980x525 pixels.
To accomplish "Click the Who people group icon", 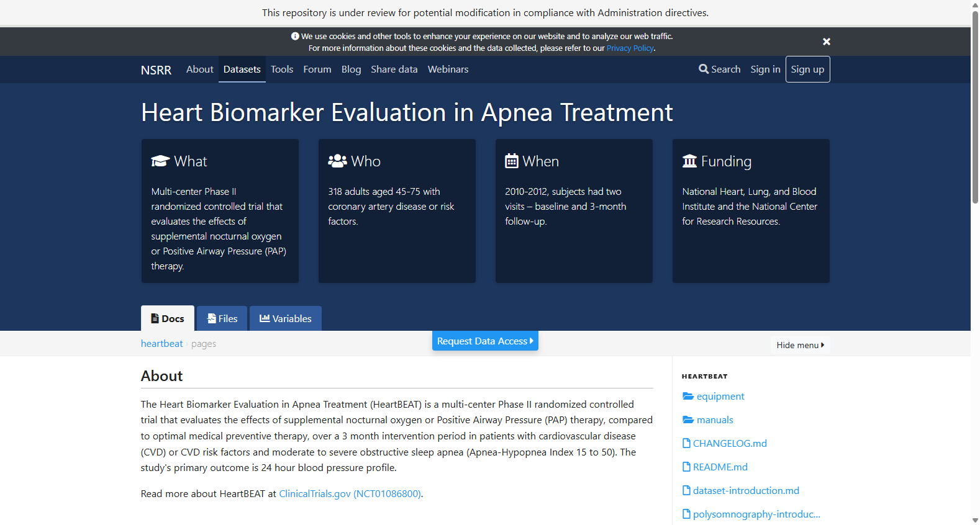I will click(x=337, y=161).
